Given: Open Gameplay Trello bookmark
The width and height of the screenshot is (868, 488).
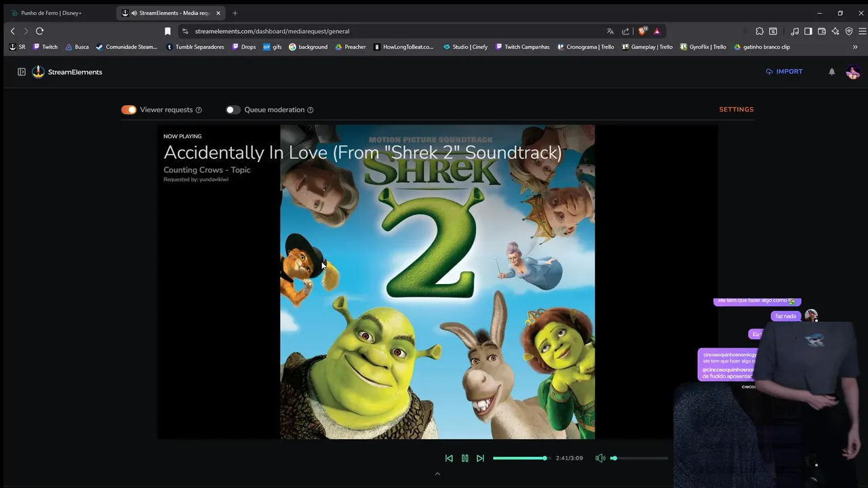Looking at the screenshot, I should pos(647,47).
